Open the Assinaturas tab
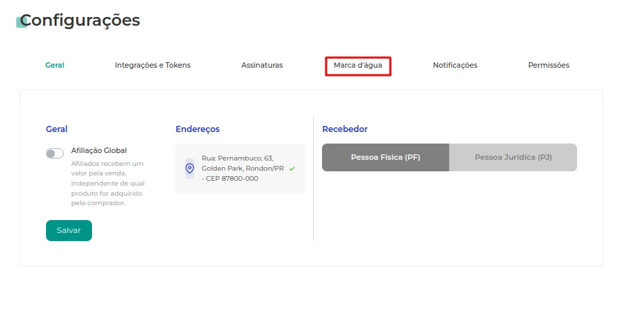Viewport: 644px width, 323px height. pyautogui.click(x=262, y=65)
